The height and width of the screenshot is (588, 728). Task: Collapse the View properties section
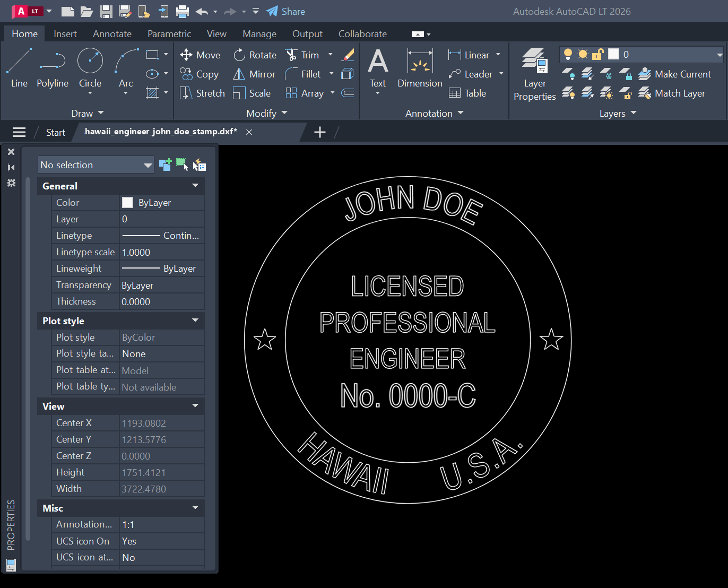coord(195,406)
